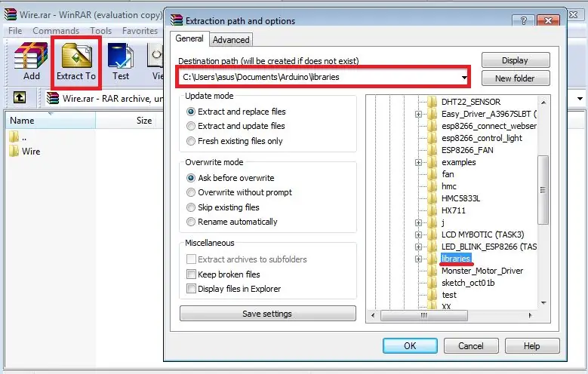Expand the LCD MYBOTIC (TASK3) tree node
588x374 pixels.
418,235
